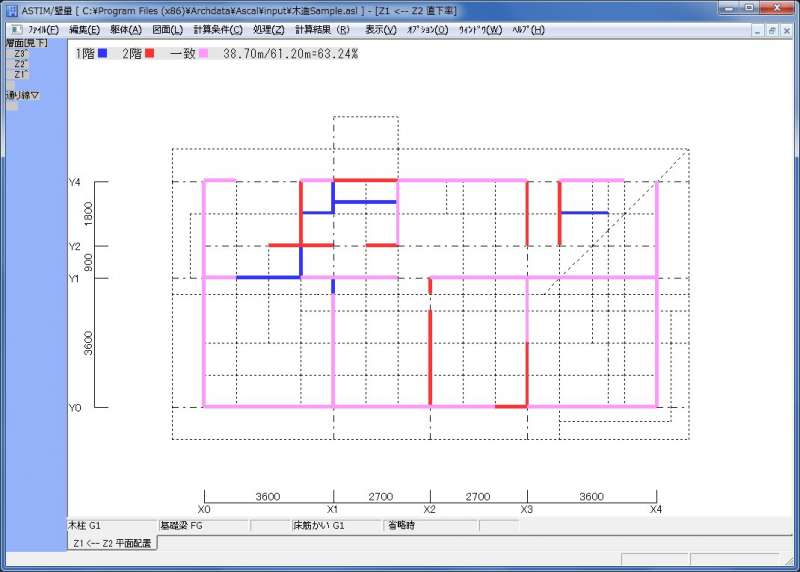Click the ASTIM application icon in title bar
Viewport: 800px width, 572px height.
click(10, 10)
